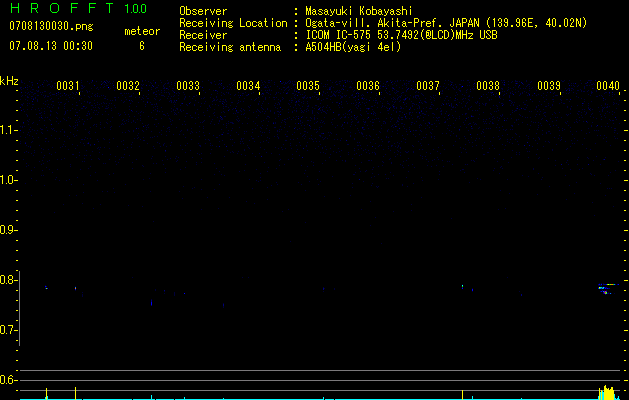Click the date stamp 07.08.13 00:30

pyautogui.click(x=51, y=46)
